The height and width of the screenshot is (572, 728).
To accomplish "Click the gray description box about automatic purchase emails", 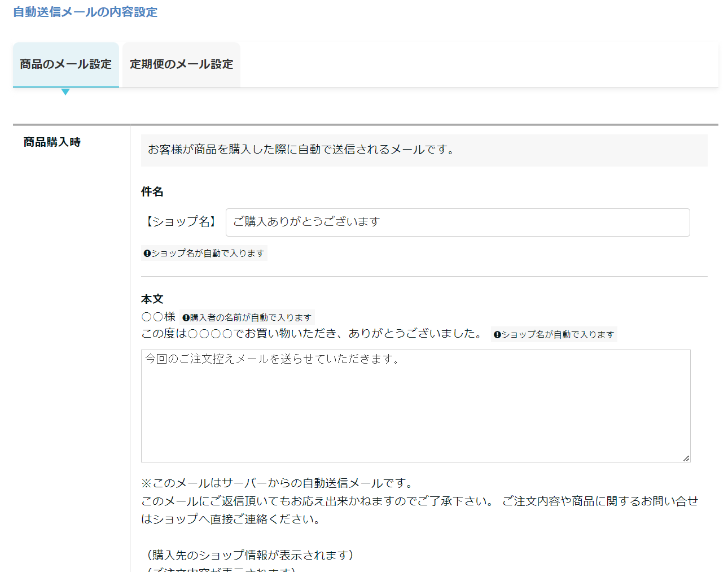I will (x=424, y=150).
